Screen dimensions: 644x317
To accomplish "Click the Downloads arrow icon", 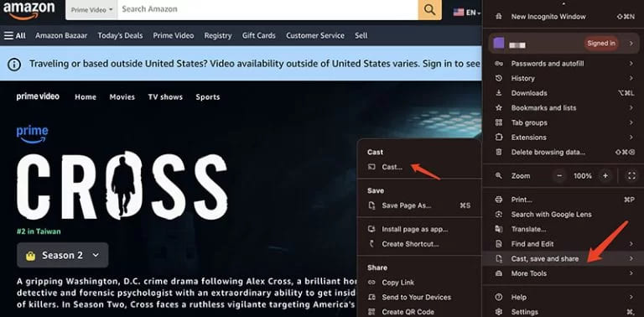I will point(499,93).
